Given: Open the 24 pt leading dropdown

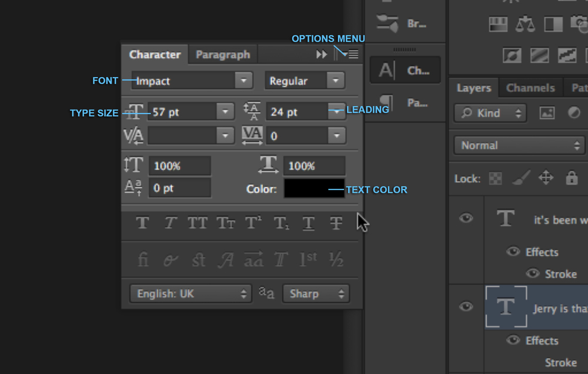Looking at the screenshot, I should 336,111.
